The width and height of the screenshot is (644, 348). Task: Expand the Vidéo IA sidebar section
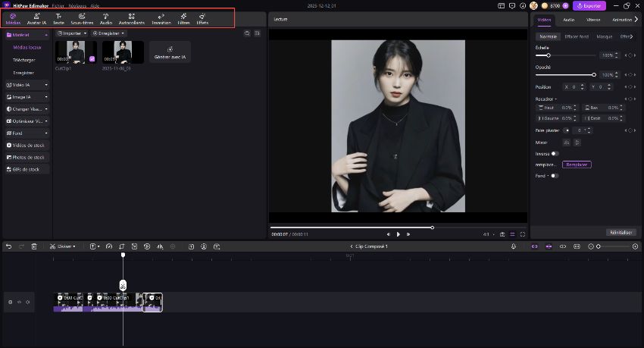click(27, 85)
